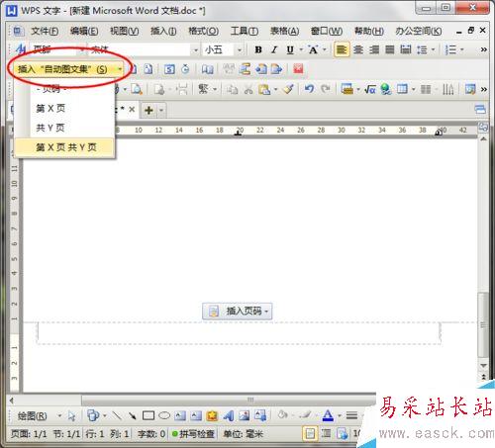Click the Undo arrow icon
The height and width of the screenshot is (448, 495).
click(x=309, y=89)
